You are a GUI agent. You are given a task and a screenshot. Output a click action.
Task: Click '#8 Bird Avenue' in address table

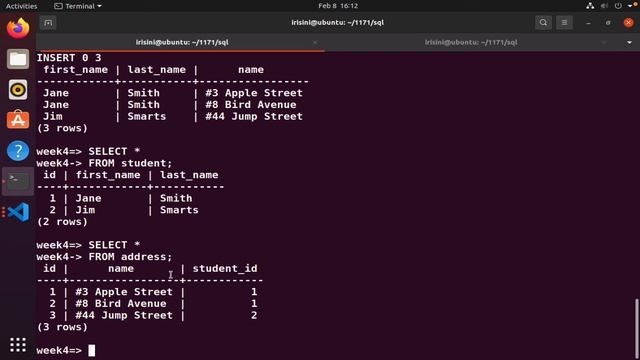click(121, 304)
